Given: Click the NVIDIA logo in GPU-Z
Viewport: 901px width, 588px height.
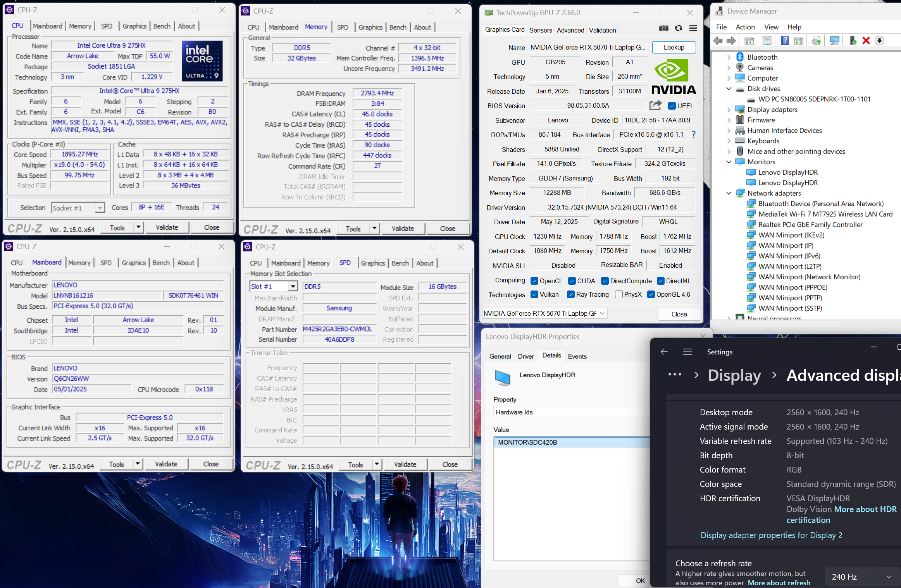Looking at the screenshot, I should (x=674, y=77).
